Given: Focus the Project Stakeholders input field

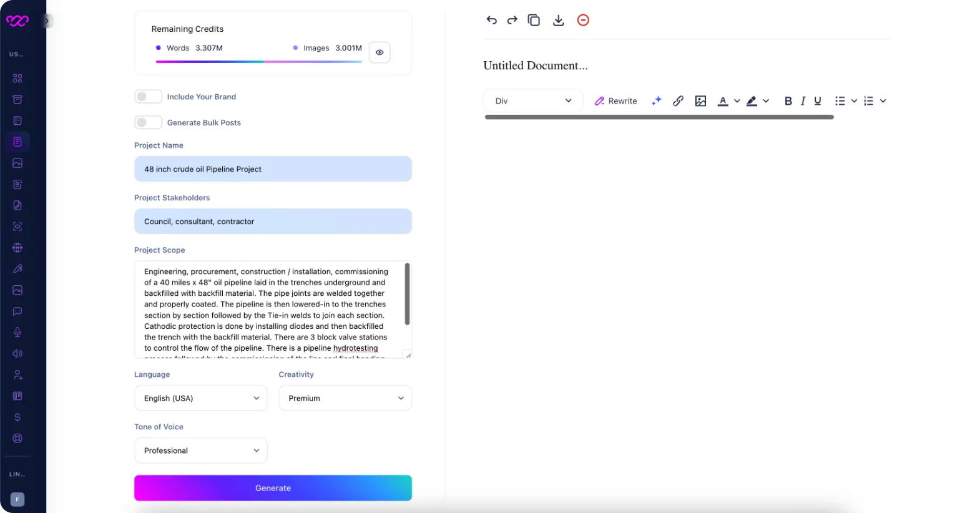Looking at the screenshot, I should point(273,222).
